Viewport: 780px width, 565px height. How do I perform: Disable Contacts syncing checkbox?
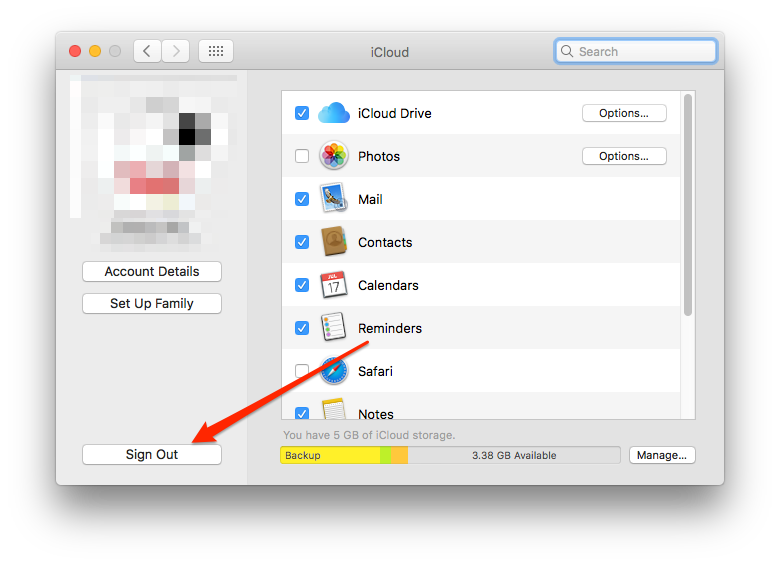pyautogui.click(x=302, y=242)
